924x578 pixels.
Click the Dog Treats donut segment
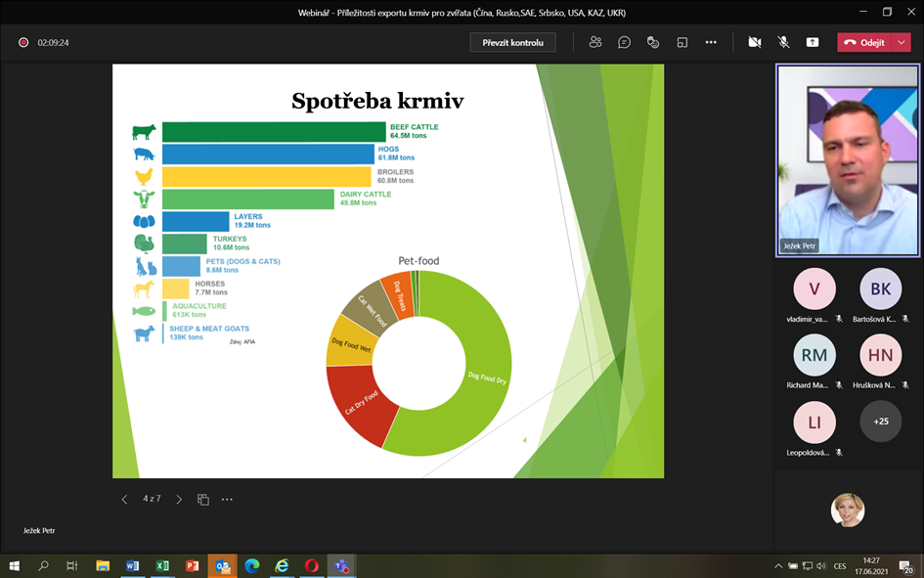pos(398,294)
